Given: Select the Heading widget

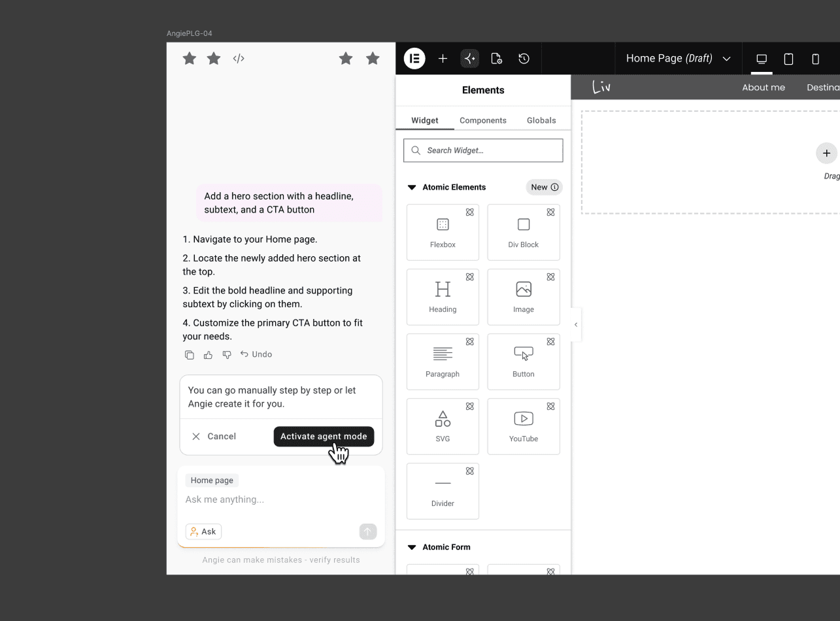Looking at the screenshot, I should tap(443, 297).
